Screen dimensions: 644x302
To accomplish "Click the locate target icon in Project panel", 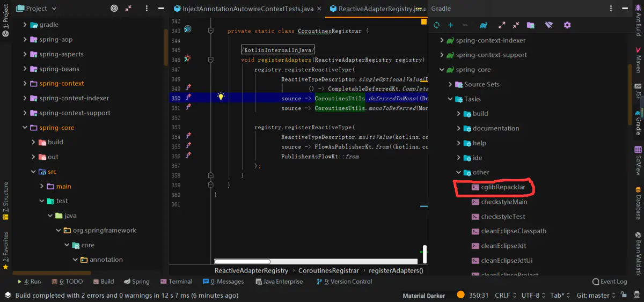I will [x=114, y=9].
